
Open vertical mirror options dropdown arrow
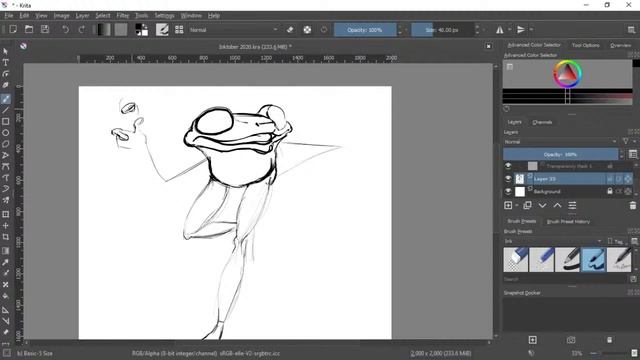pyautogui.click(x=531, y=29)
